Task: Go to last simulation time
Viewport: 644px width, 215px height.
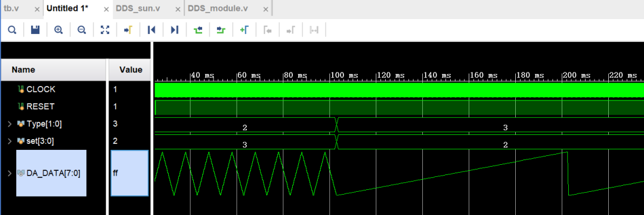Action: [175, 30]
